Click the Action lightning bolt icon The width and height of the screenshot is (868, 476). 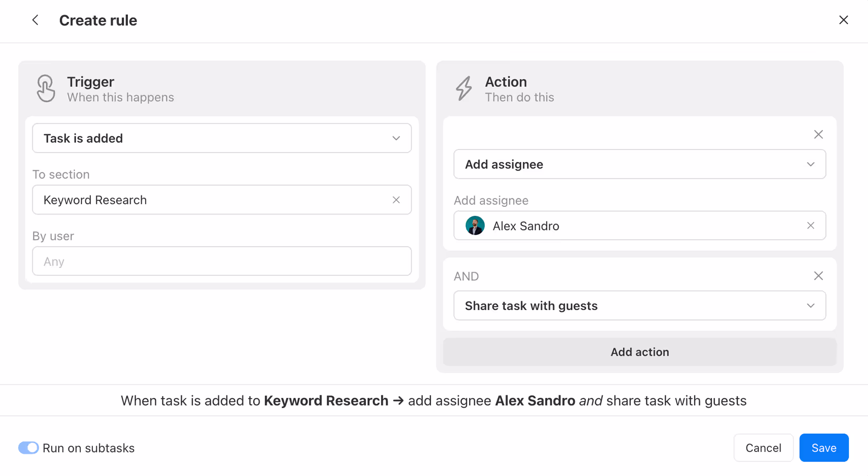(464, 89)
